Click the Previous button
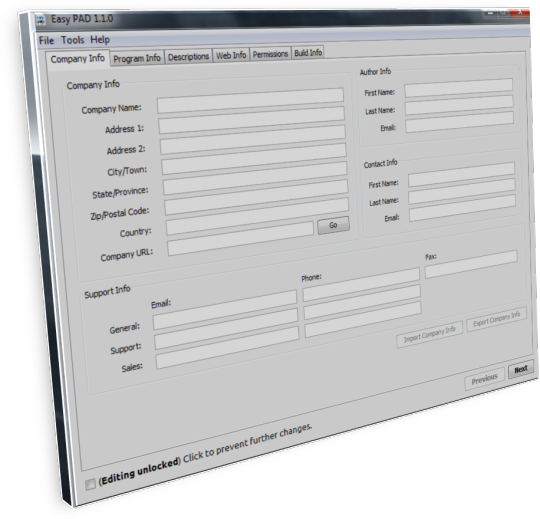The width and height of the screenshot is (540, 519). pyautogui.click(x=485, y=379)
